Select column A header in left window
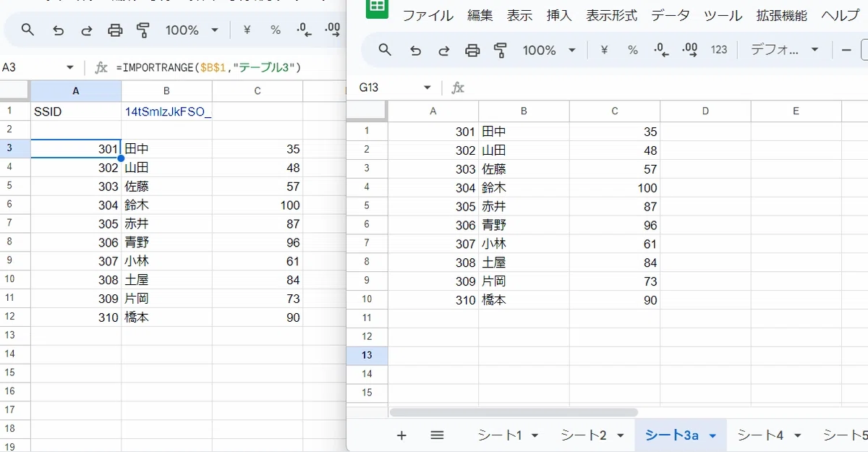 coord(76,91)
